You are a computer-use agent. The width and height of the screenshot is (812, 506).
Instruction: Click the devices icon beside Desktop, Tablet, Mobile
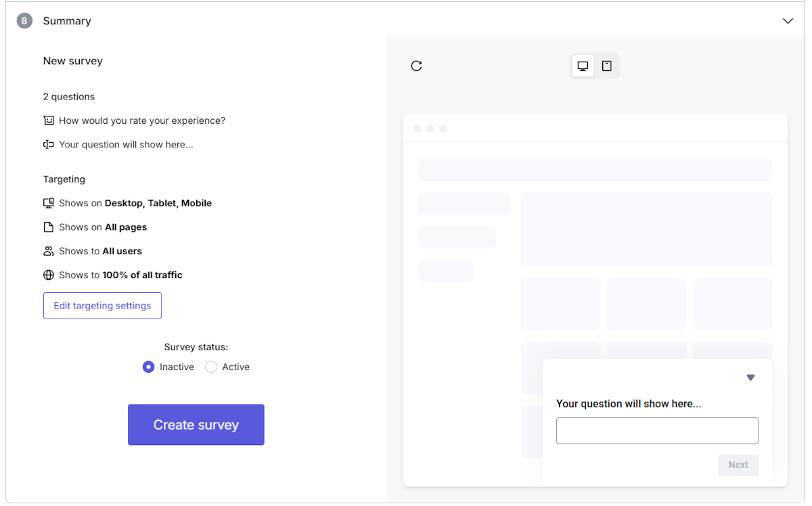[48, 202]
